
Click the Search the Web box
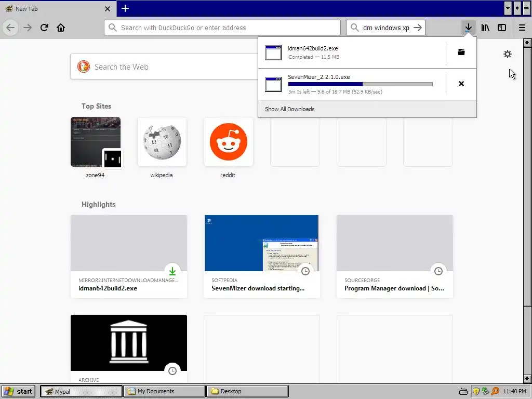coord(164,67)
